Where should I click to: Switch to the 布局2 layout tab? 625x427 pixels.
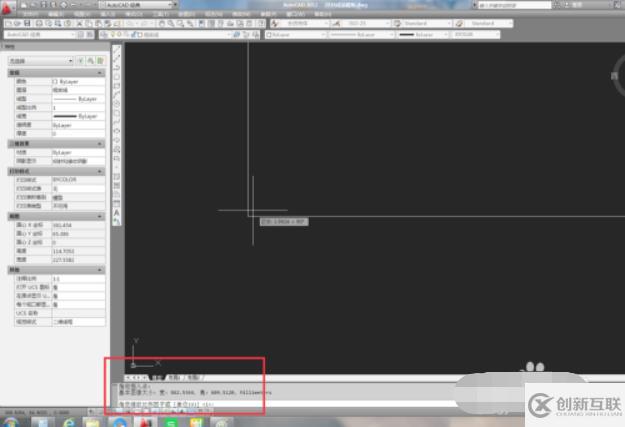coord(193,377)
